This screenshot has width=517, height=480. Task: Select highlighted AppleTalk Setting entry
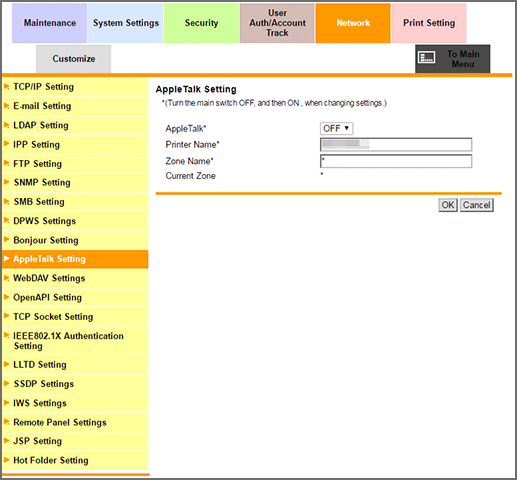pyautogui.click(x=75, y=259)
